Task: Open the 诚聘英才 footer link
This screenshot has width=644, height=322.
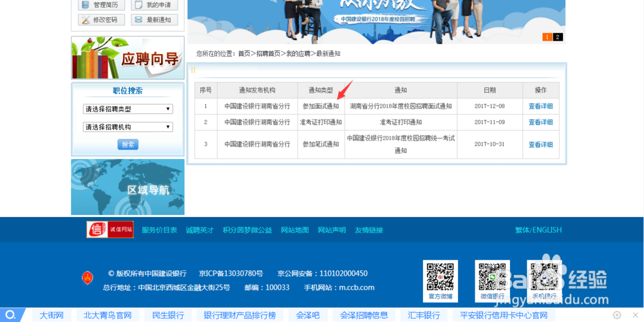Action: (200, 230)
